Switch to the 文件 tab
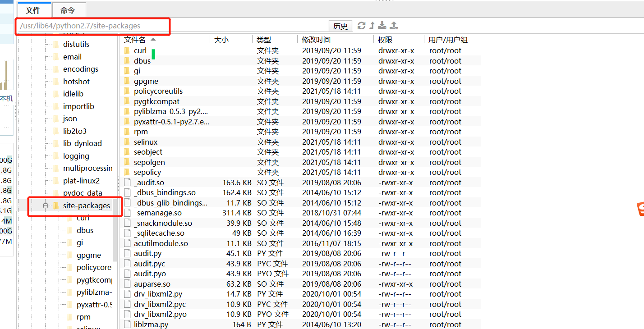This screenshot has height=329, width=644. pyautogui.click(x=34, y=9)
